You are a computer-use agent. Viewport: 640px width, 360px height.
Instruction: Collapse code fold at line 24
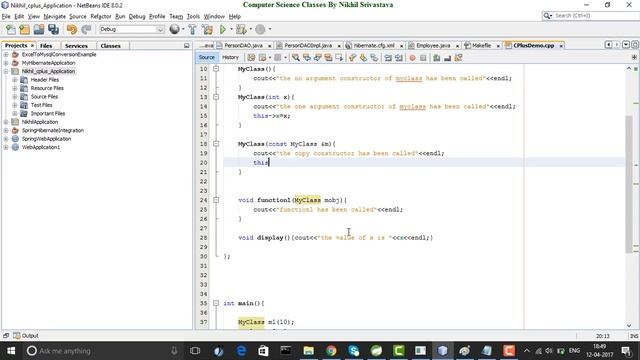216,200
